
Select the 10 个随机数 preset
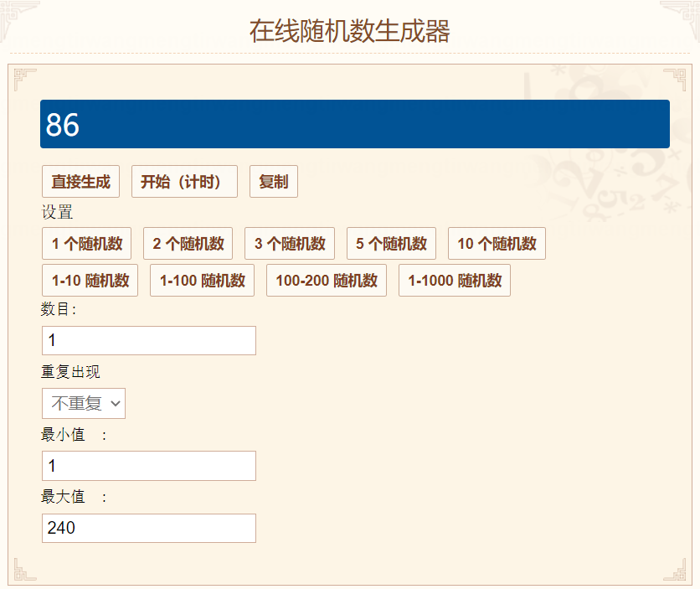(x=497, y=244)
